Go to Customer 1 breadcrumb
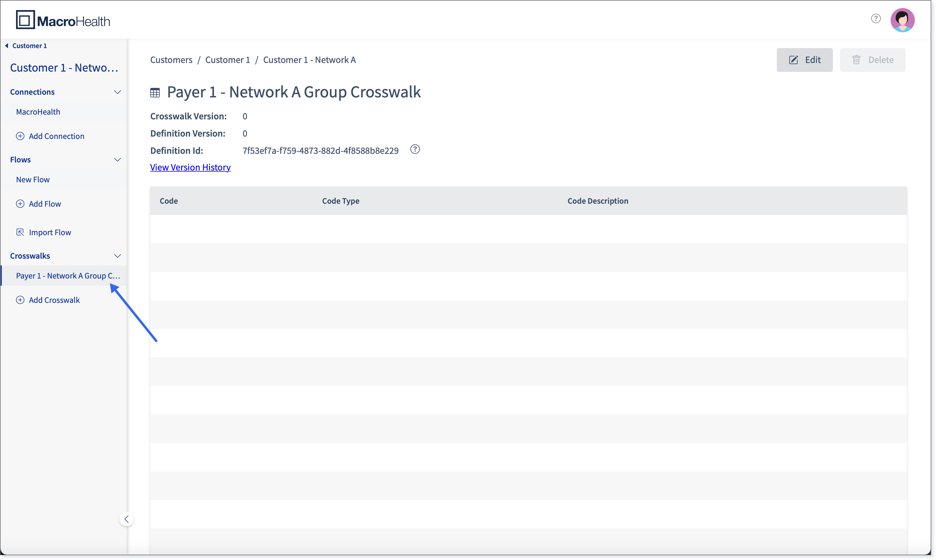936x560 pixels. 227,60
